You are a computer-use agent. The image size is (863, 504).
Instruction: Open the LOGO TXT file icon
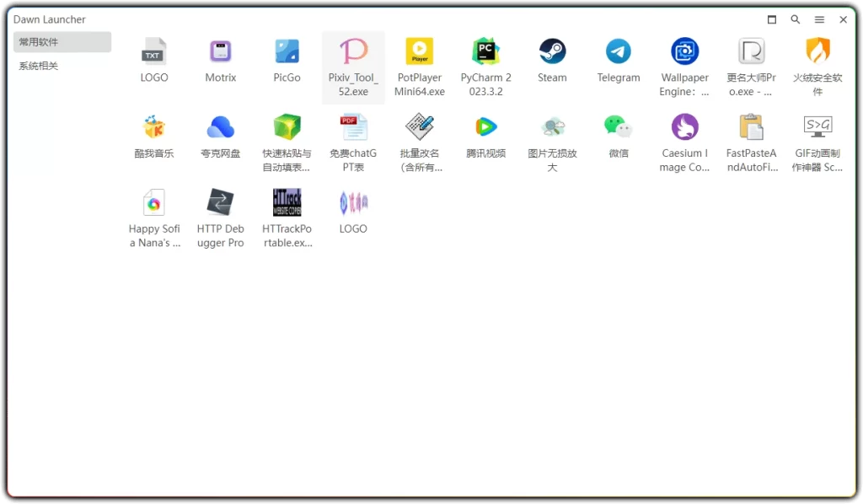click(154, 51)
